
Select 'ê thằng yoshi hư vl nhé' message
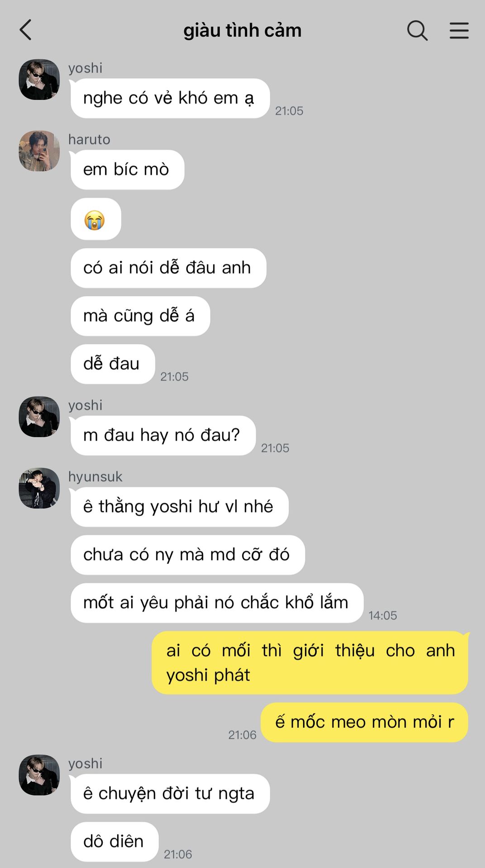180,507
